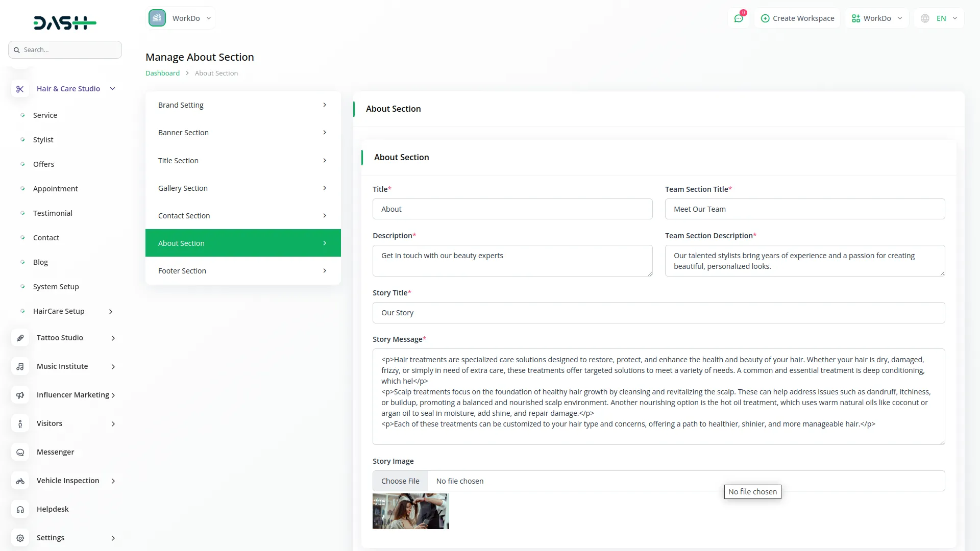This screenshot has height=551, width=980.
Task: Click the Dashboard breadcrumb link
Action: (162, 73)
